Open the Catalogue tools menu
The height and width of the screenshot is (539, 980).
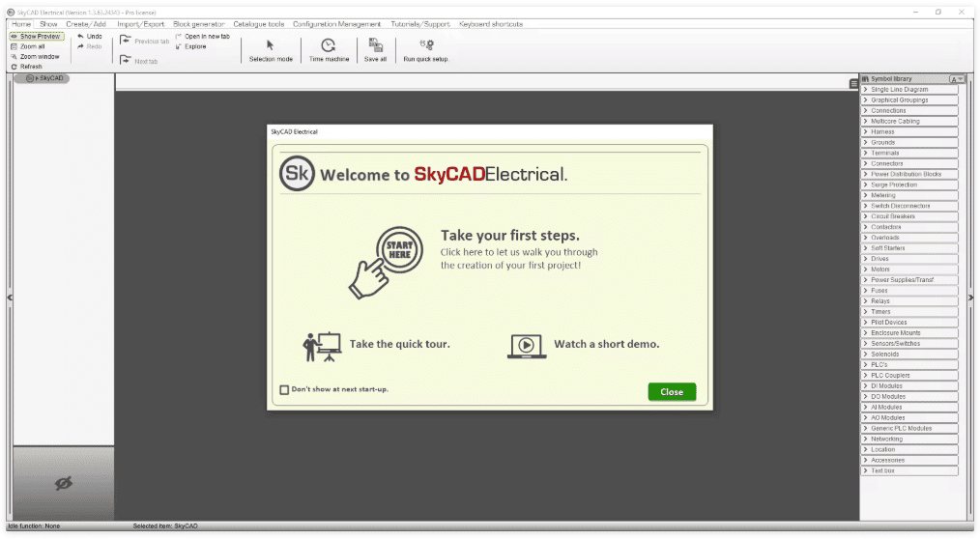[x=259, y=24]
